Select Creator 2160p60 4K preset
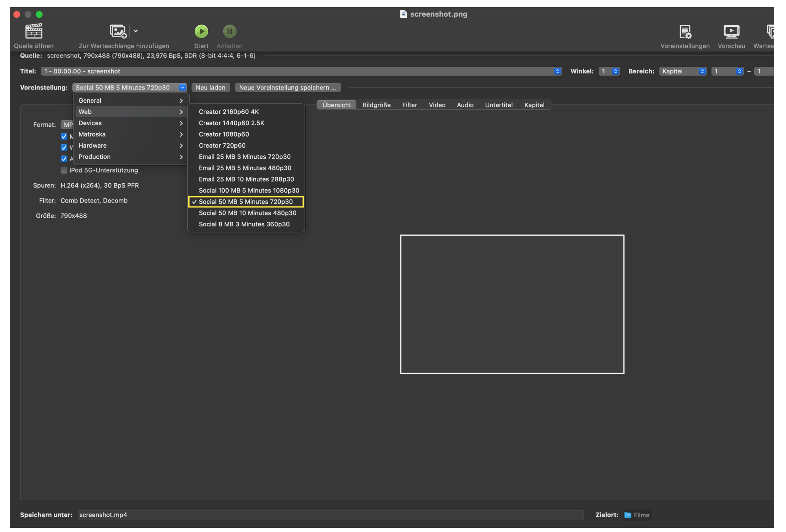Screen dimensions: 786x532 pos(246,112)
